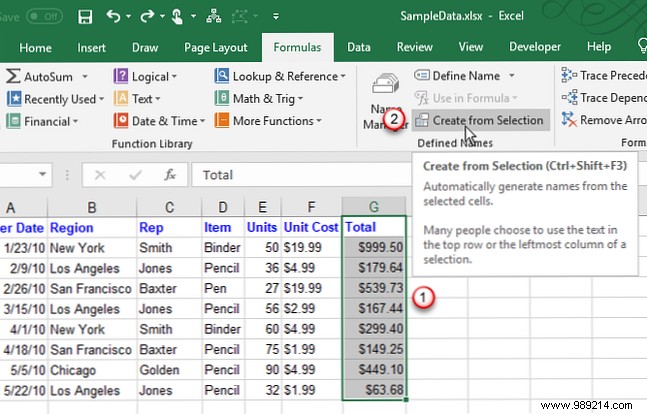Switch to the Home tab
This screenshot has width=647, height=414.
point(35,48)
